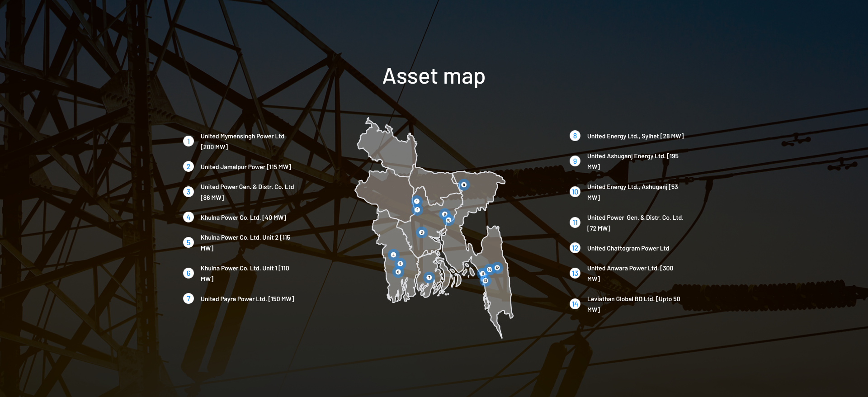868x397 pixels.
Task: Select map marker 7 on Bangladesh map
Action: pos(429,278)
